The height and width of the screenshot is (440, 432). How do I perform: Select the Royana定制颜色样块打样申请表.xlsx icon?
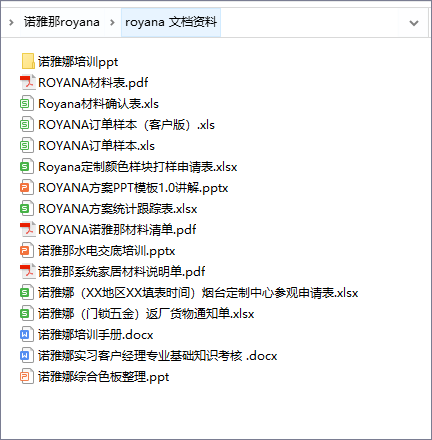(27, 167)
